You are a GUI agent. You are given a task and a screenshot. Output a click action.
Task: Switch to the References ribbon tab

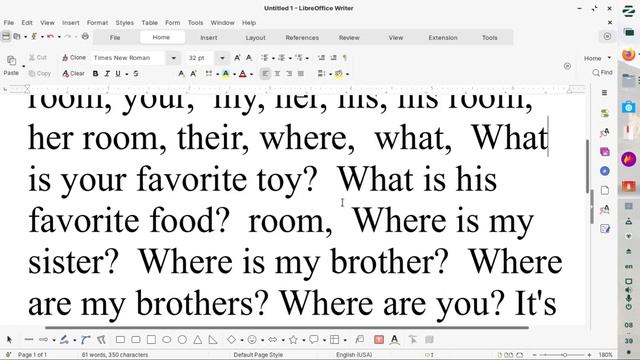302,38
